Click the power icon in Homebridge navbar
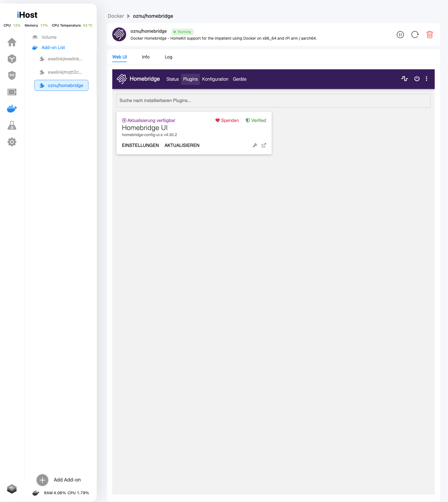448x502 pixels. click(417, 79)
